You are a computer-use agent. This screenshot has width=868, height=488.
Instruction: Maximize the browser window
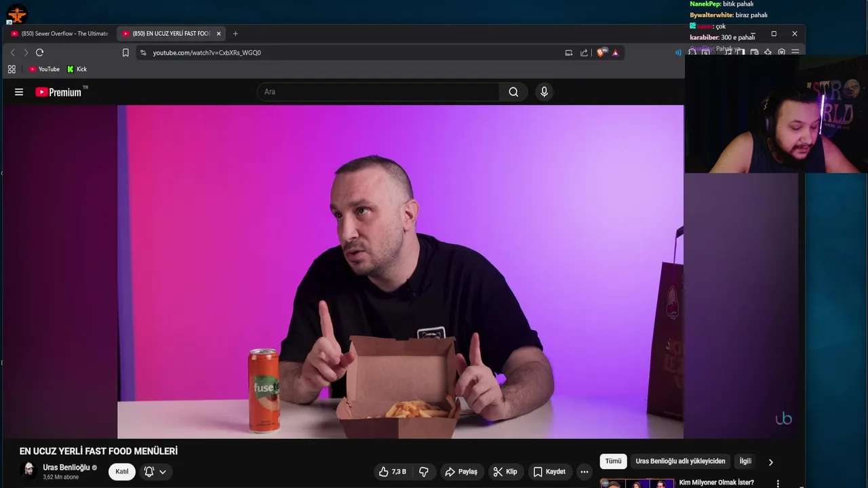pyautogui.click(x=774, y=34)
